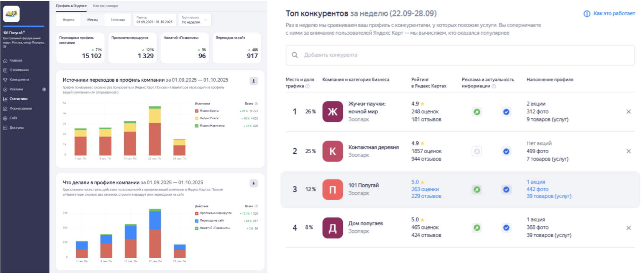Click the bar-chart icon next to Статистика
The width and height of the screenshot is (644, 274).
coord(5,99)
